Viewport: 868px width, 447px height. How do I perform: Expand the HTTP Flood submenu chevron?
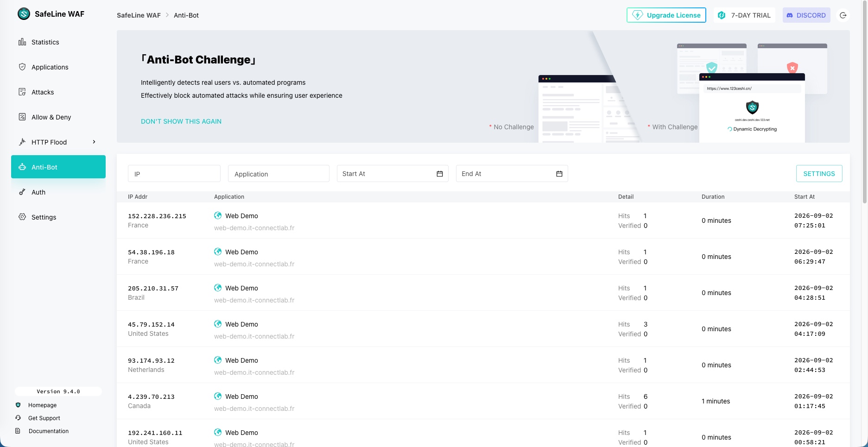(x=94, y=142)
